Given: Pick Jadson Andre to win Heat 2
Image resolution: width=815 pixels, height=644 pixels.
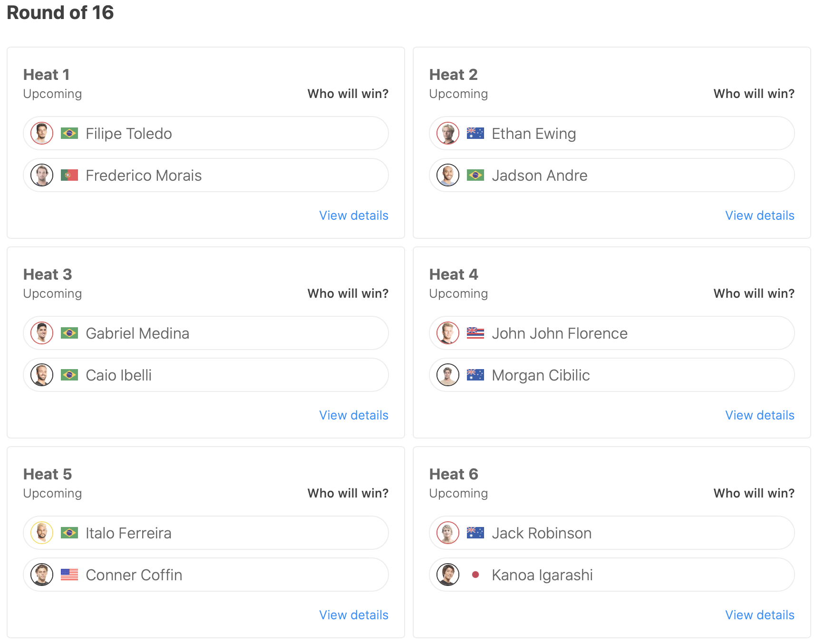Looking at the screenshot, I should (x=611, y=175).
